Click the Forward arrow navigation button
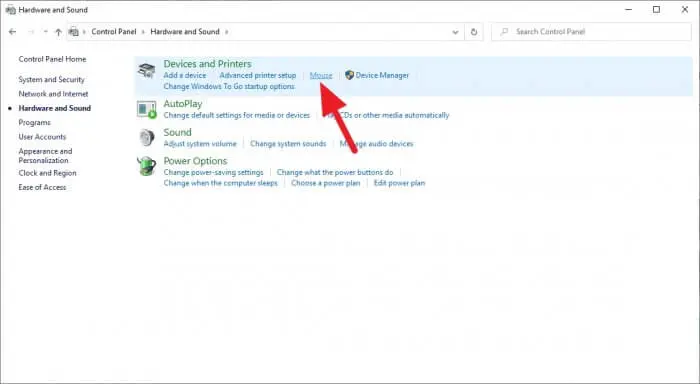 click(x=31, y=32)
